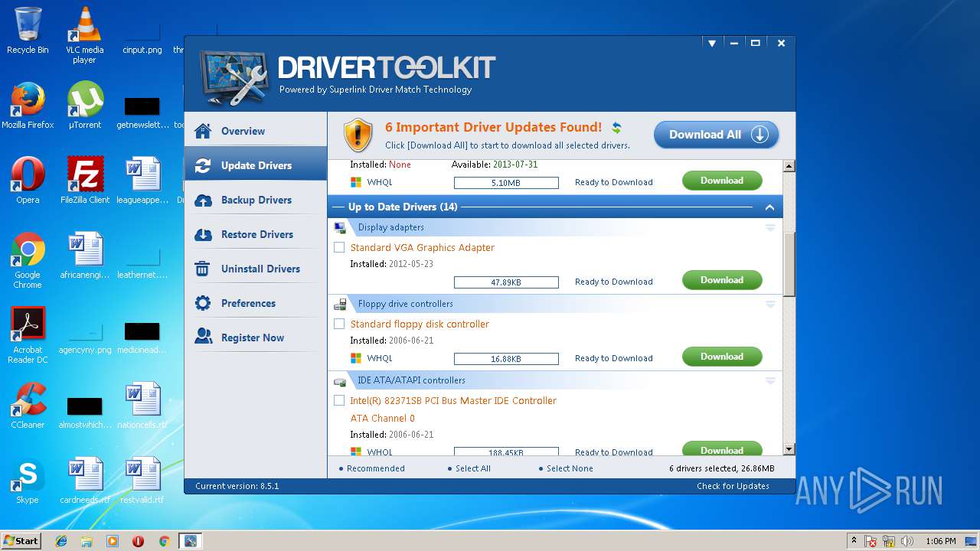
Task: Click the Standard VGA Graphics Adapter name
Action: pyautogui.click(x=423, y=247)
